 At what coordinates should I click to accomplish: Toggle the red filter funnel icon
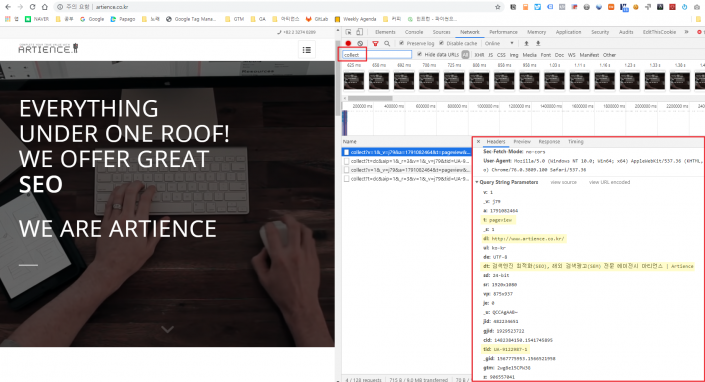pos(375,44)
